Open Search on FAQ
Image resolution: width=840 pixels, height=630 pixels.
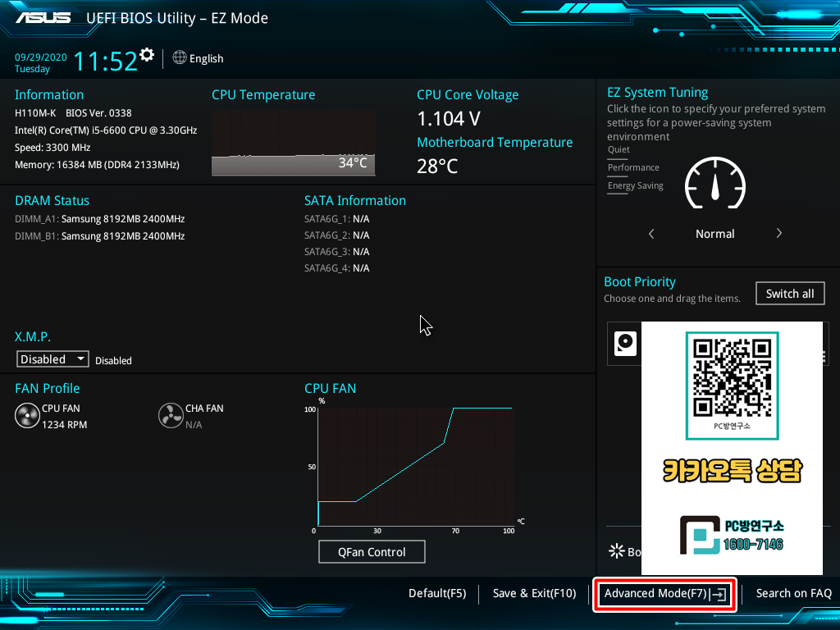tap(793, 593)
